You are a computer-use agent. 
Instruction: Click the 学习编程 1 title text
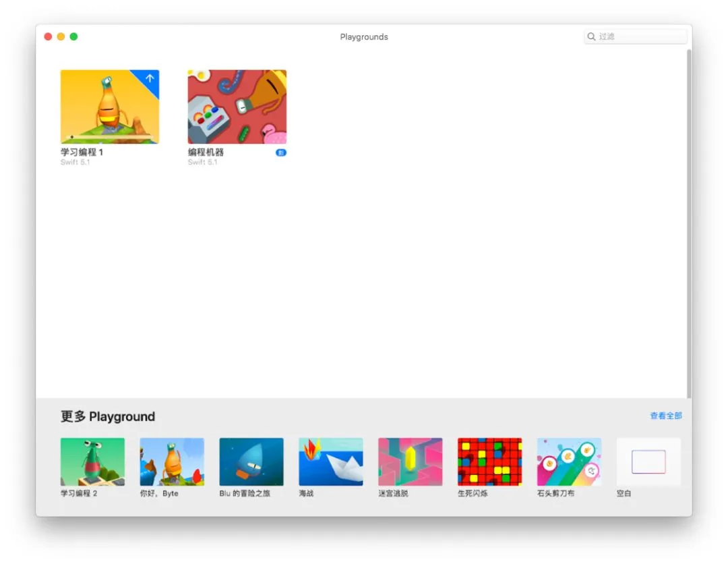(x=82, y=152)
